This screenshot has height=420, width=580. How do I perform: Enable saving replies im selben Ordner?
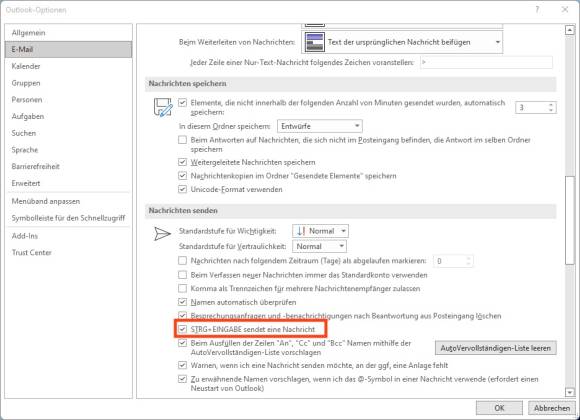182,140
